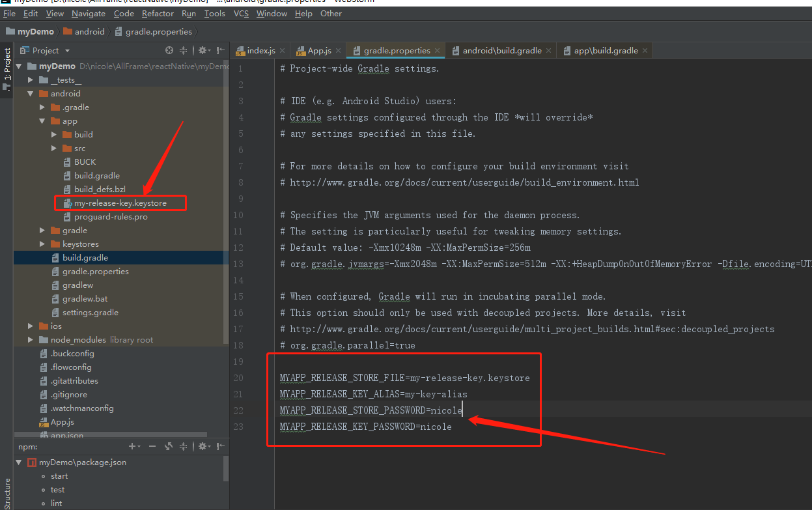Run the npm test script
The width and height of the screenshot is (812, 510).
pyautogui.click(x=58, y=490)
